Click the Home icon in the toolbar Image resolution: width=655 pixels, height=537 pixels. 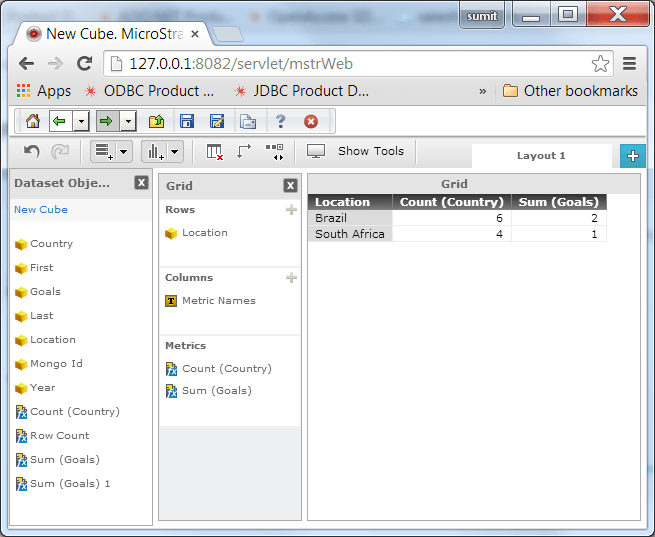click(33, 121)
